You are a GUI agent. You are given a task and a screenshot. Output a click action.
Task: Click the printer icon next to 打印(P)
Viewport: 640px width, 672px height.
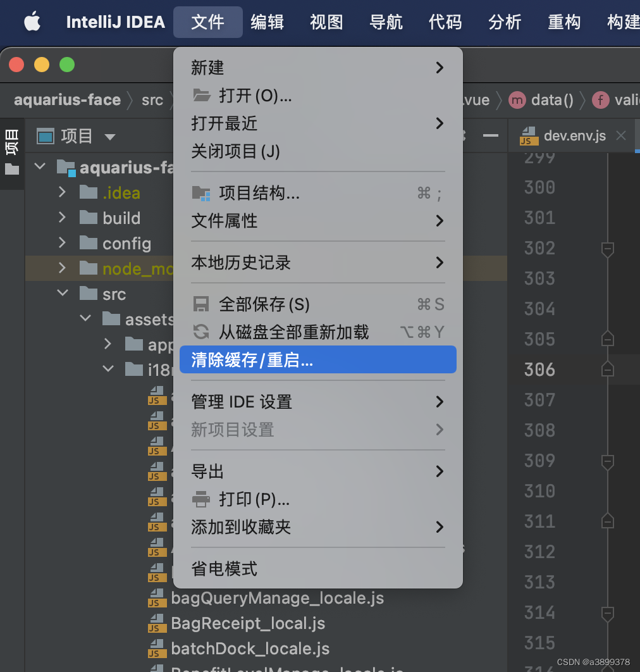[x=200, y=499]
